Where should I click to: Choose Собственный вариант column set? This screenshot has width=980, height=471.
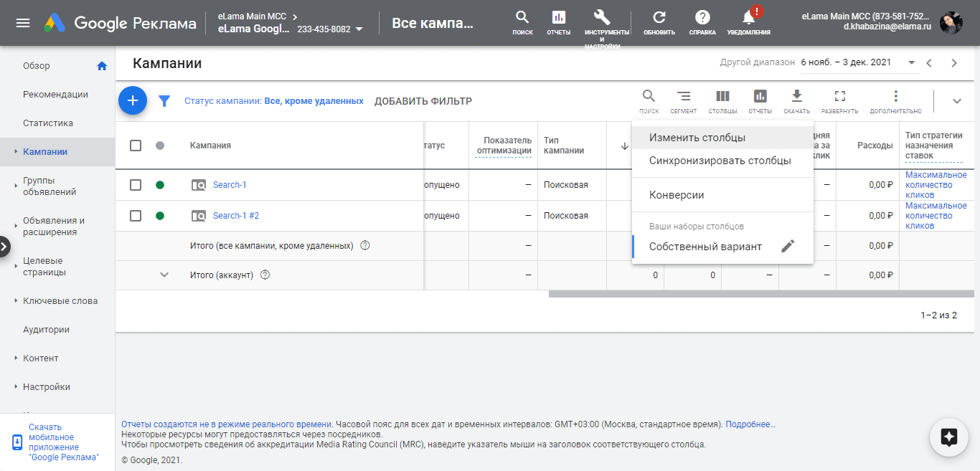point(705,247)
